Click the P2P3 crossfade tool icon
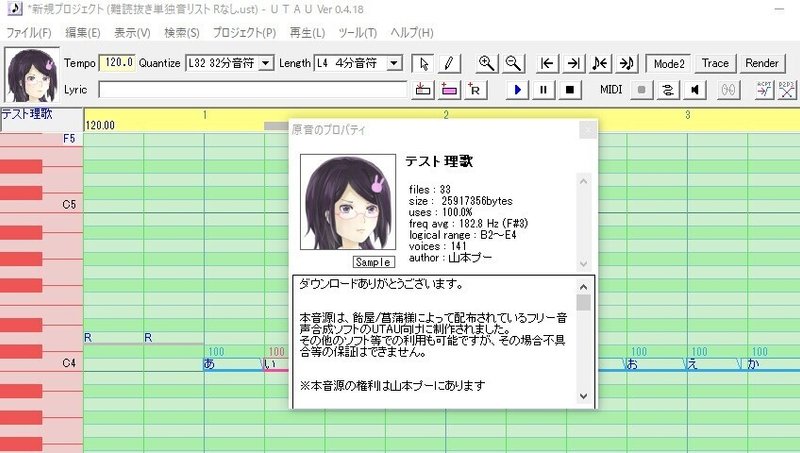 pos(787,90)
